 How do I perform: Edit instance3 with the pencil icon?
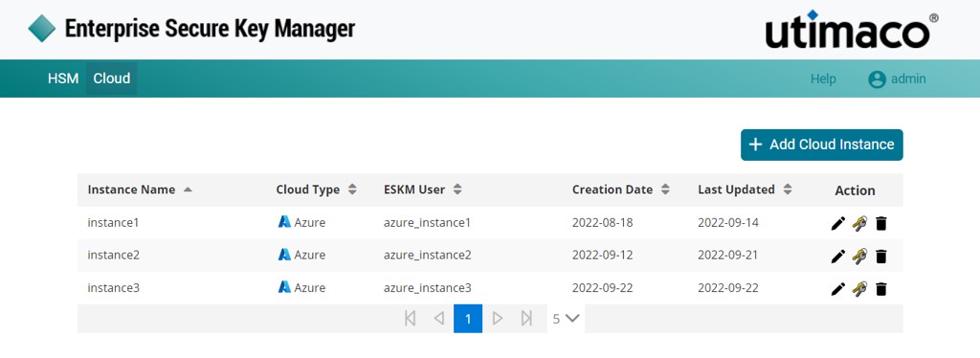pyautogui.click(x=838, y=288)
